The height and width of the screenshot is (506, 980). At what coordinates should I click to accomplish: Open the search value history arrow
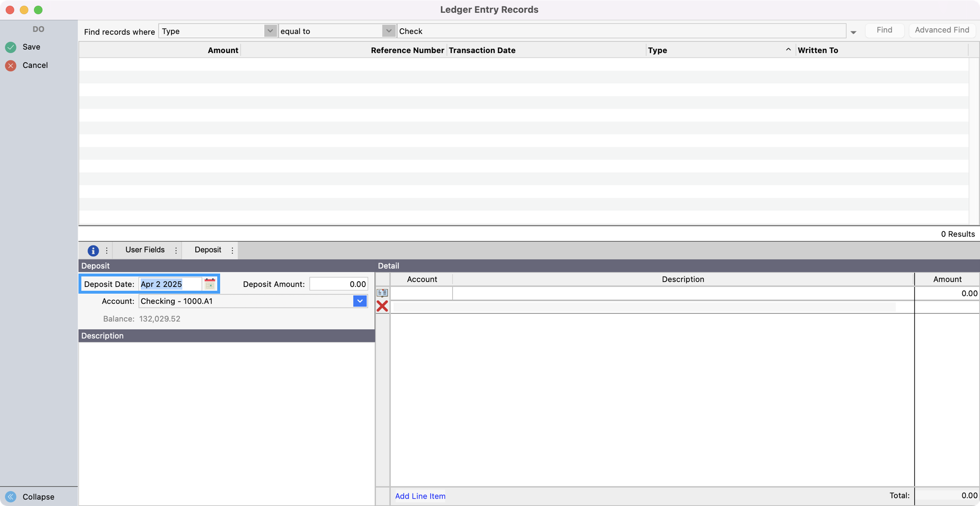[853, 32]
